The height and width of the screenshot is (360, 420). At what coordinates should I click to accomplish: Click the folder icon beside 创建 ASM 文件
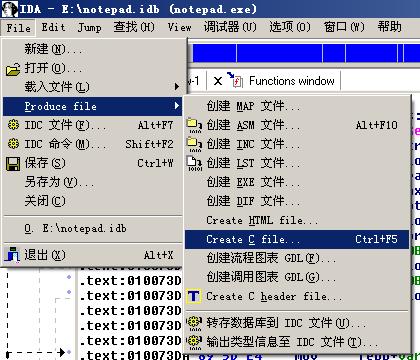point(194,126)
